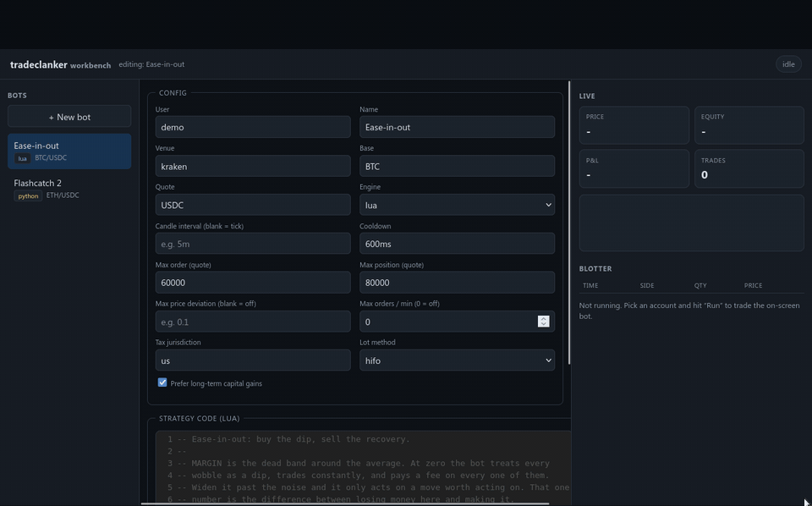Click the Max orders per min field
Viewport: 812px width, 506px height.
click(458, 322)
